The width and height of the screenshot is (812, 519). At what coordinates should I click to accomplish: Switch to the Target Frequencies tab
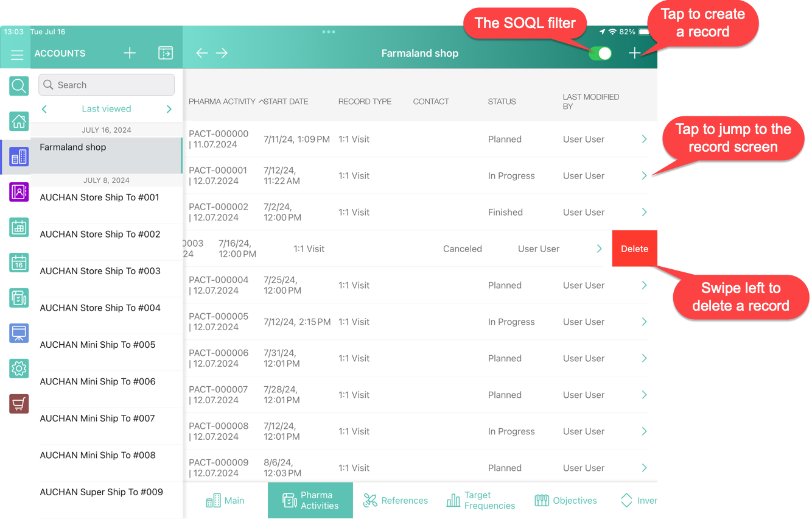(481, 501)
